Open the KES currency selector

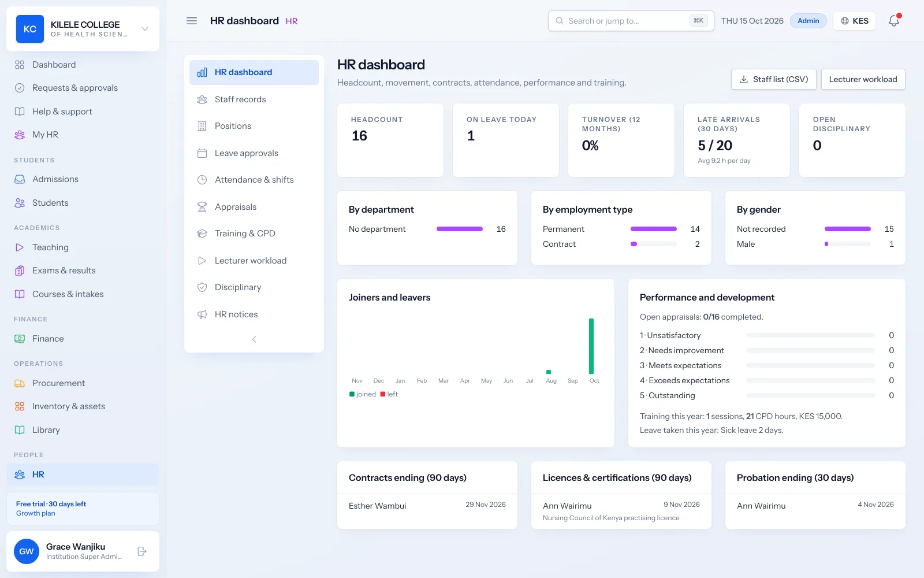click(855, 21)
